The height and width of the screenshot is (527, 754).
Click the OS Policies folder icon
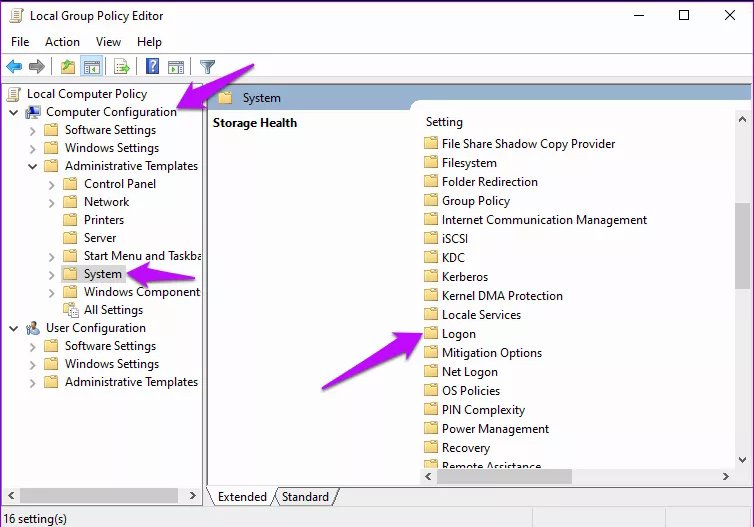[431, 390]
